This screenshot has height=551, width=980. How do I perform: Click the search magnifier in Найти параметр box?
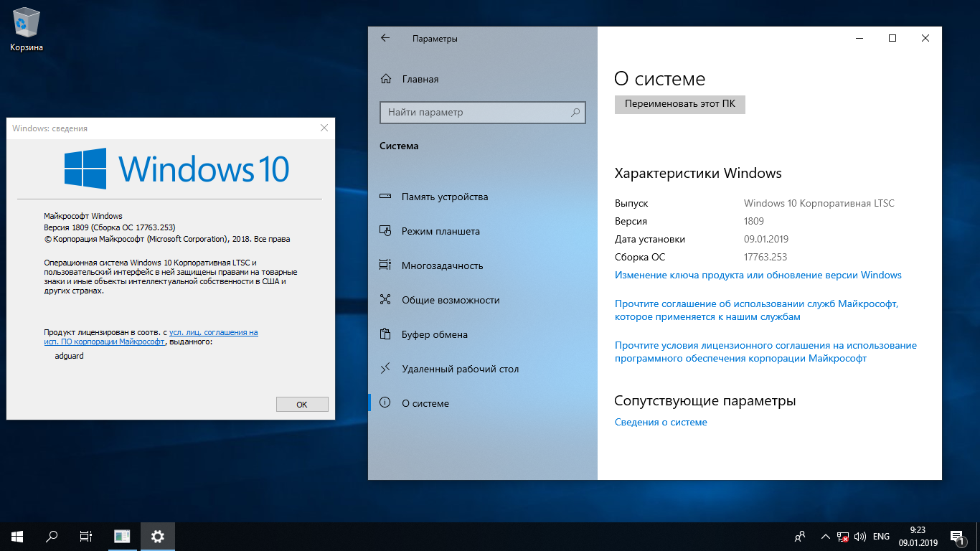[575, 113]
